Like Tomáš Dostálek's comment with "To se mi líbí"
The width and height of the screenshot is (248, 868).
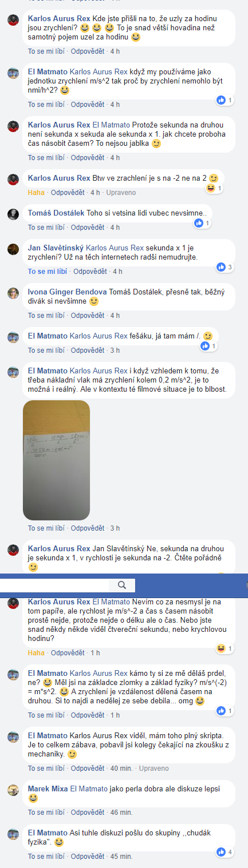45,228
